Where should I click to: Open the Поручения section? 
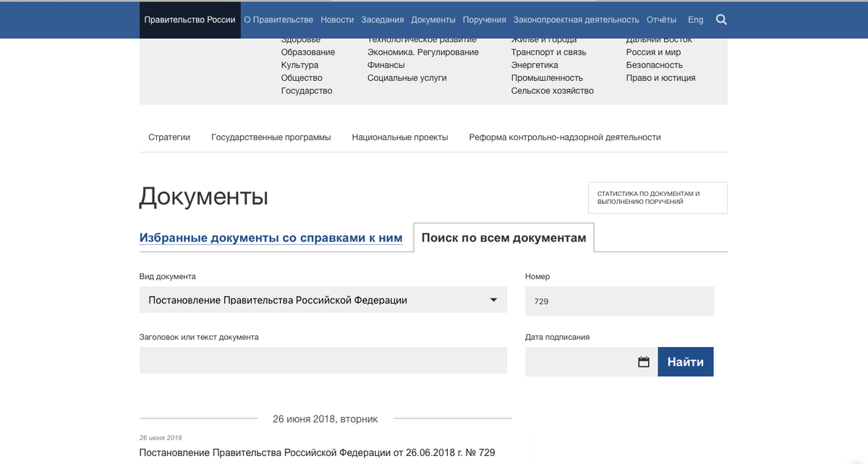click(x=485, y=20)
